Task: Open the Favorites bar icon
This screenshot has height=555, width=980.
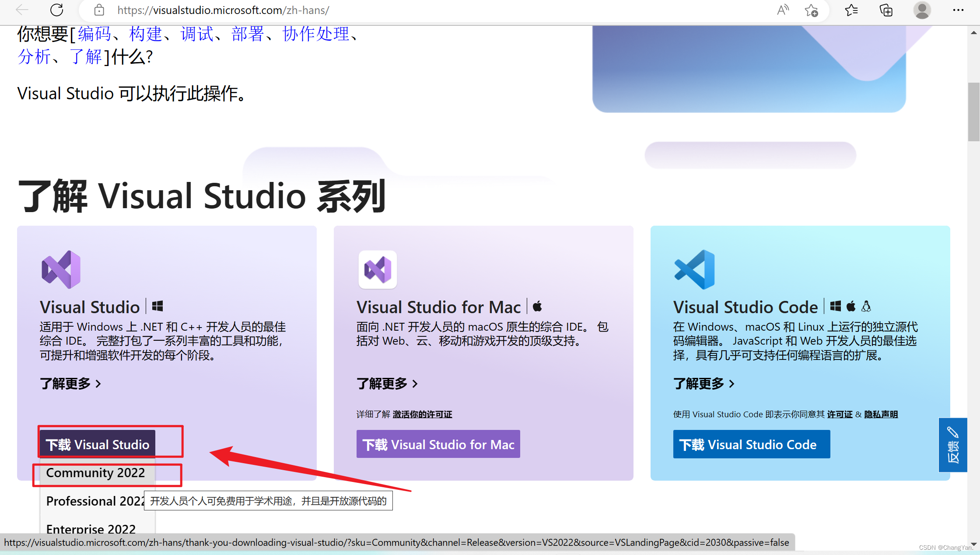Action: 851,10
